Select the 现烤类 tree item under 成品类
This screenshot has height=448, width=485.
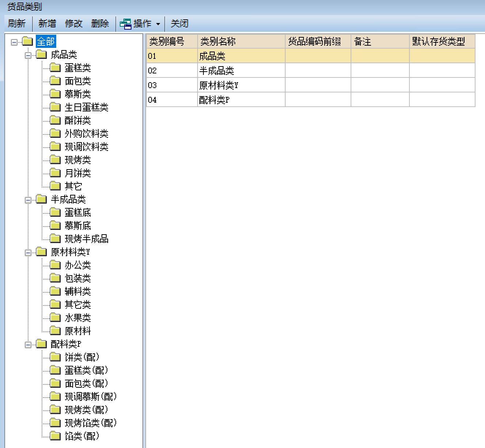(x=78, y=160)
